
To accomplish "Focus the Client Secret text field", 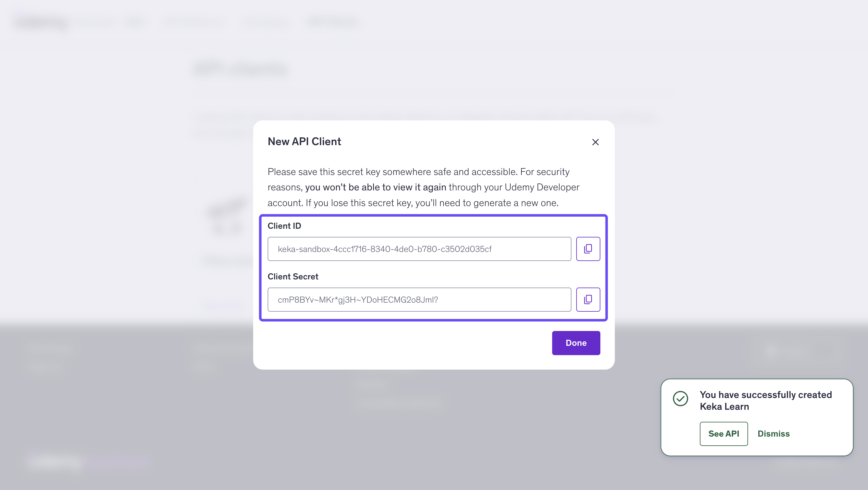I will [x=419, y=300].
